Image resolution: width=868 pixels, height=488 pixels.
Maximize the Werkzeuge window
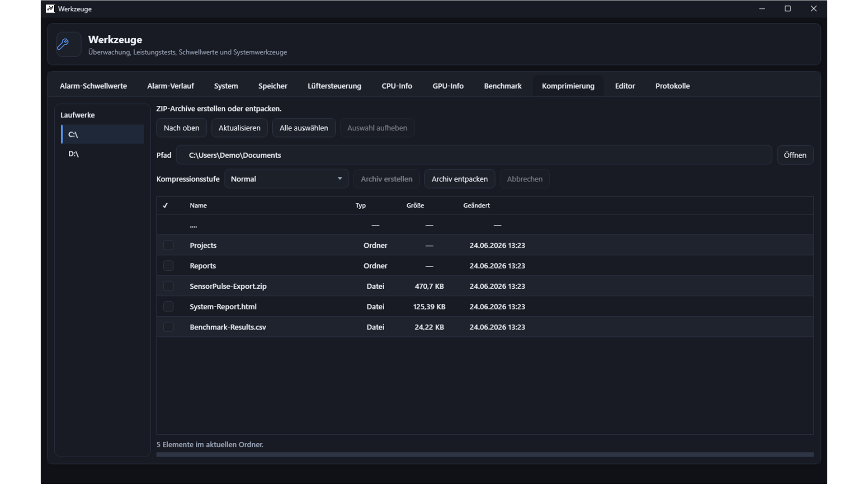pos(788,9)
